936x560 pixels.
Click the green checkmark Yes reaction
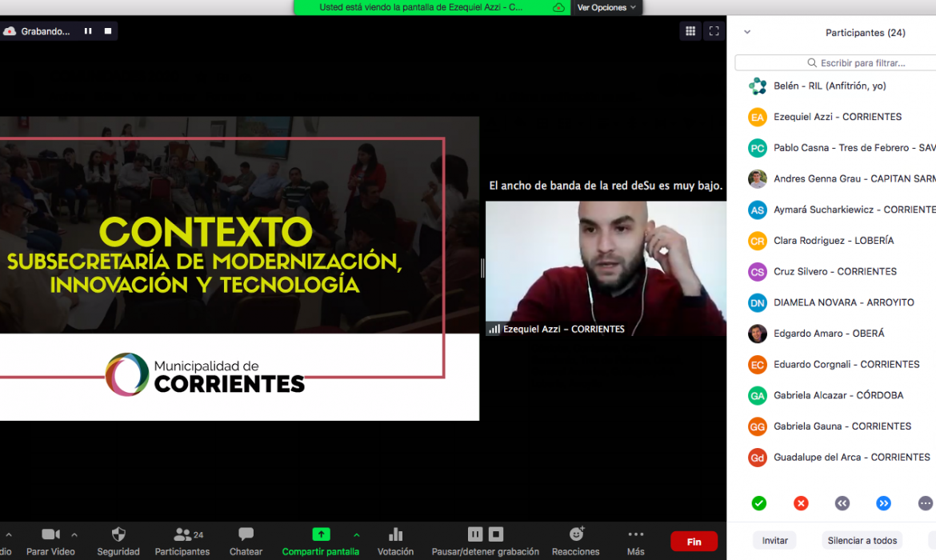pyautogui.click(x=758, y=503)
